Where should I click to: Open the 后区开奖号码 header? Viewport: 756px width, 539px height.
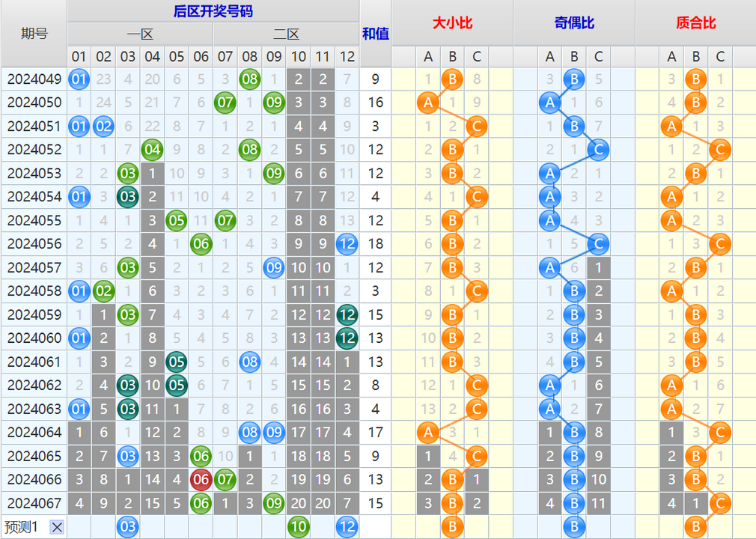click(213, 11)
